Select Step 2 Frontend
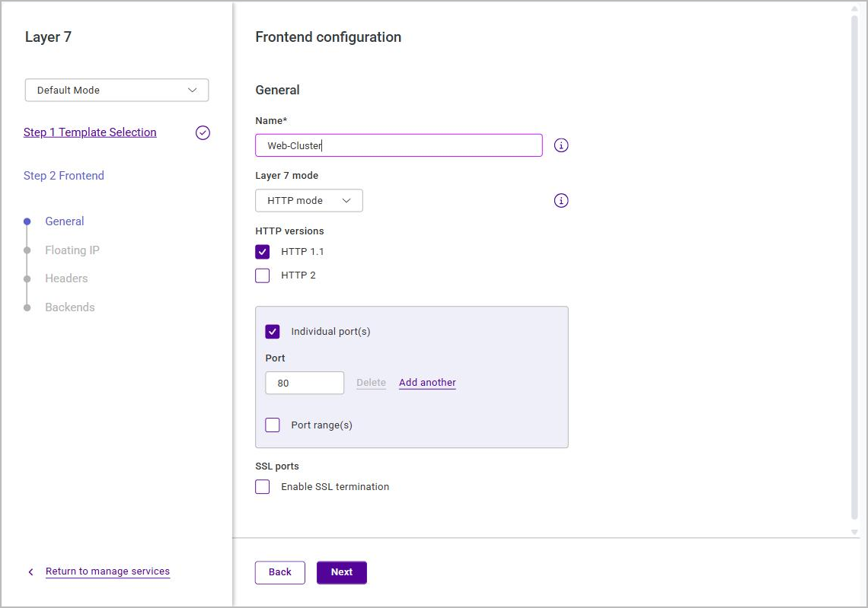Screen dimensions: 868x608 pyautogui.click(x=64, y=175)
